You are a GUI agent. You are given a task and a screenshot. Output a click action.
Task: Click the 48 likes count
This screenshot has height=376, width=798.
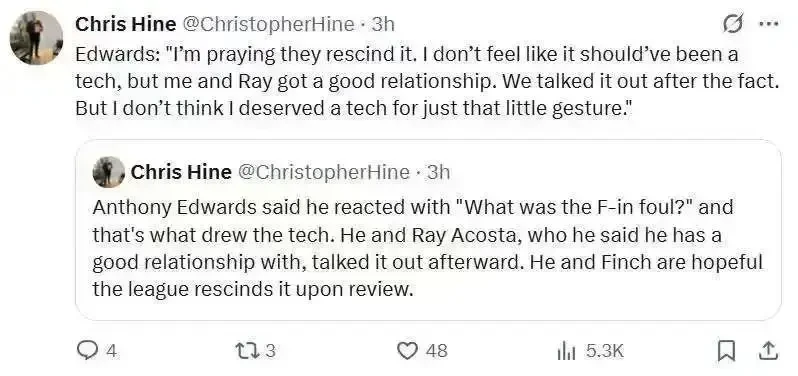click(437, 351)
